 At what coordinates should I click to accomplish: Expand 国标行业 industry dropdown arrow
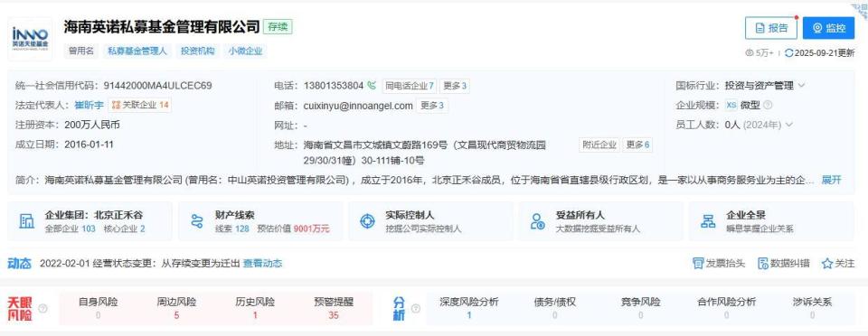802,86
